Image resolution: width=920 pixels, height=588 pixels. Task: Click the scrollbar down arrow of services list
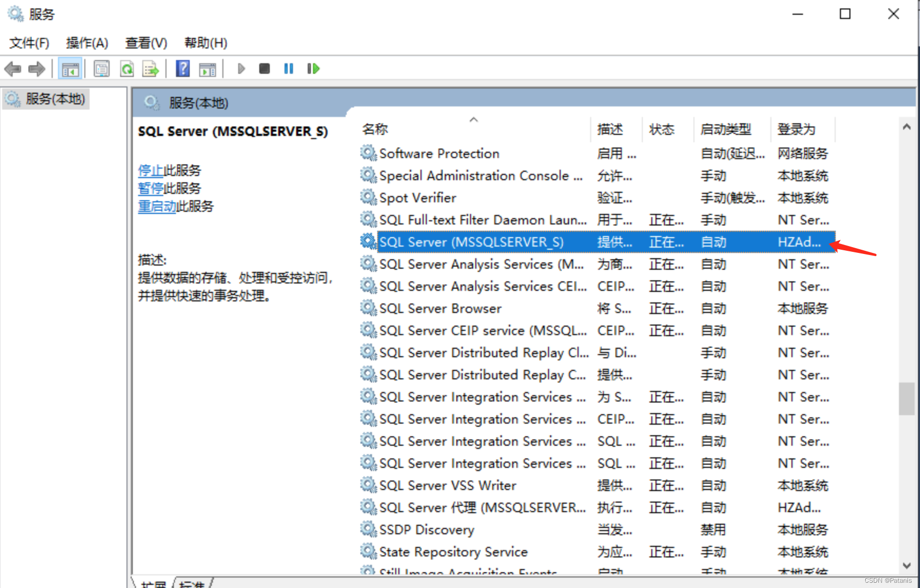907,565
